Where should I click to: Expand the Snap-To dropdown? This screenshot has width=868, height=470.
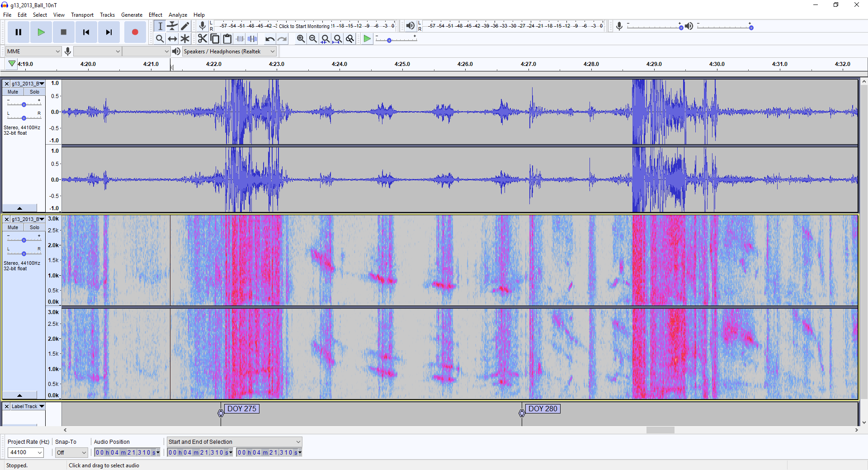click(x=71, y=452)
